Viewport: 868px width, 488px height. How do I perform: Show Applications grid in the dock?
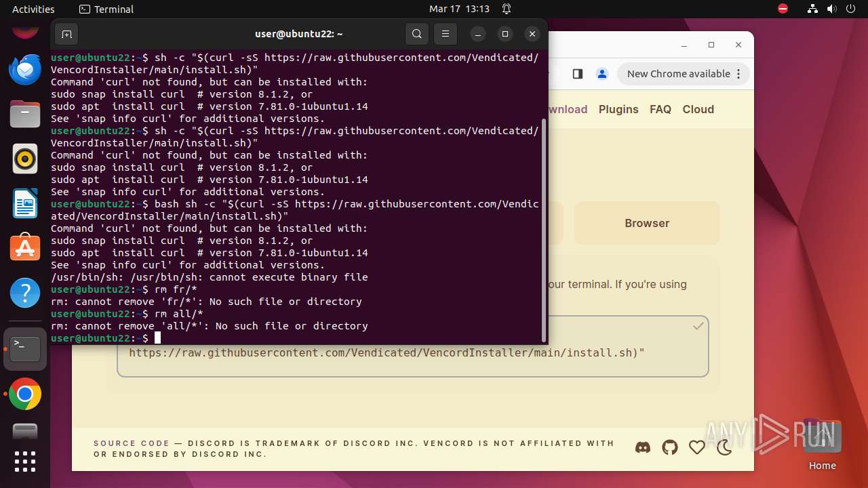pos(25,462)
